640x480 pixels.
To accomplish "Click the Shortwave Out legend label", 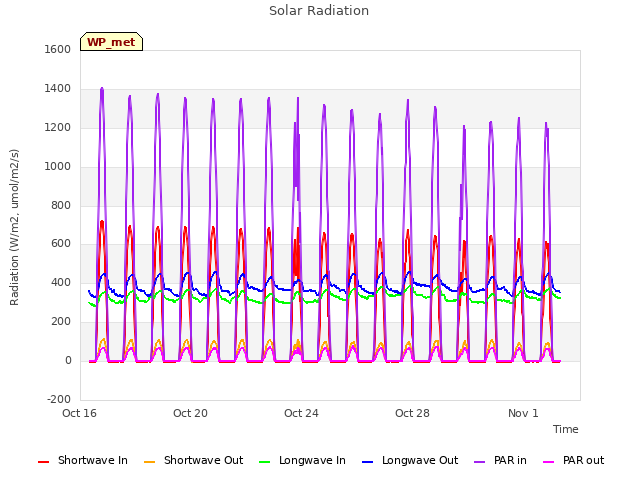I will pyautogui.click(x=203, y=460).
